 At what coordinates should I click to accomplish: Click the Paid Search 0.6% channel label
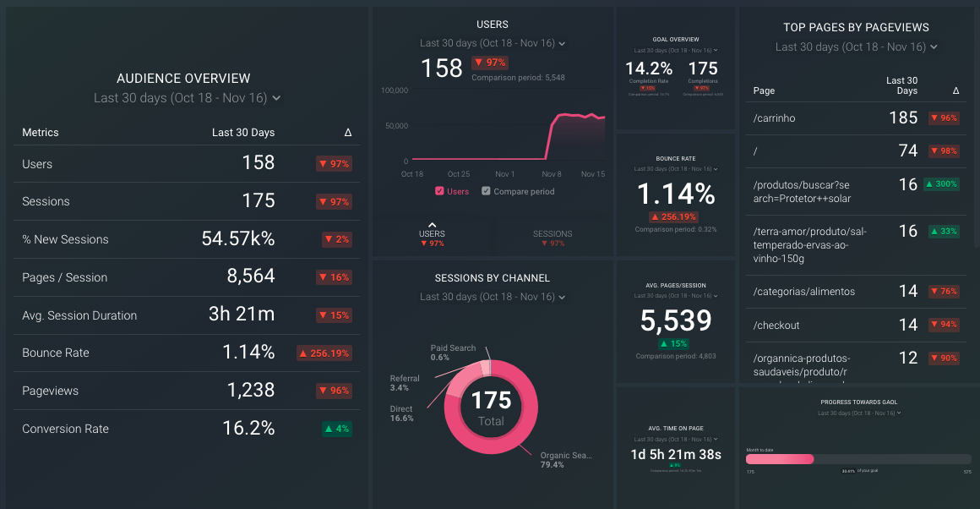[x=453, y=353]
